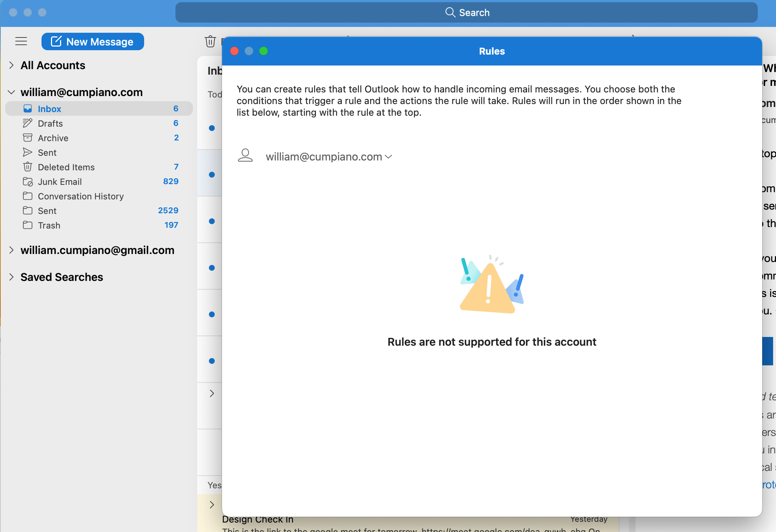Toggle the sidebar with the hamburger icon
This screenshot has width=776, height=532.
tap(21, 41)
